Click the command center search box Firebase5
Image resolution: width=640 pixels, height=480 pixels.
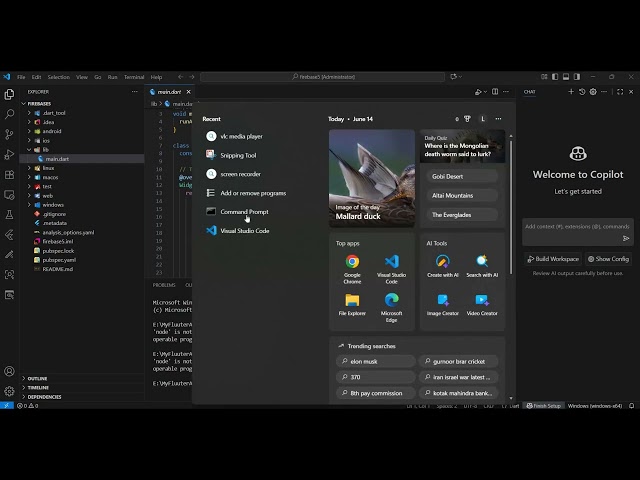pyautogui.click(x=322, y=77)
